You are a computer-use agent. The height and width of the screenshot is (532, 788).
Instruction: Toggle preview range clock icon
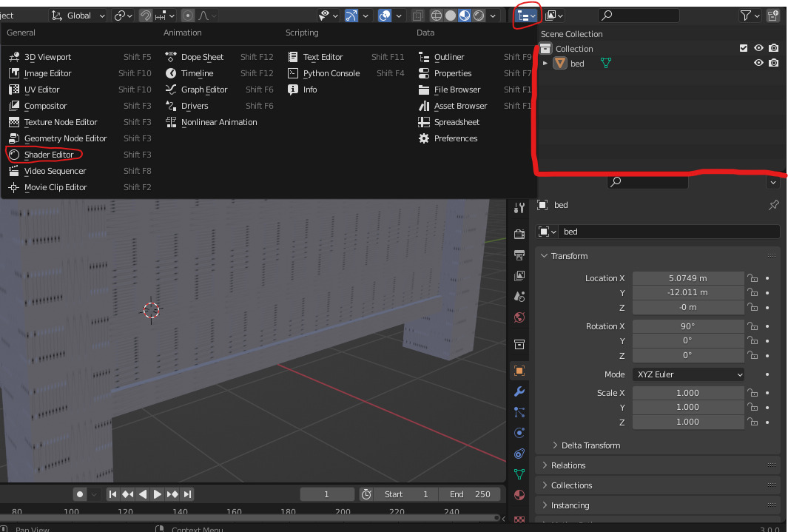[366, 494]
